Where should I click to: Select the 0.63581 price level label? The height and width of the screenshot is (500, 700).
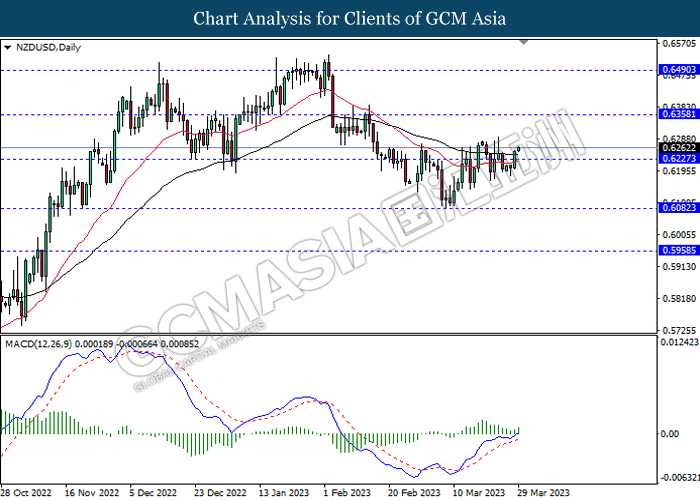tap(679, 114)
